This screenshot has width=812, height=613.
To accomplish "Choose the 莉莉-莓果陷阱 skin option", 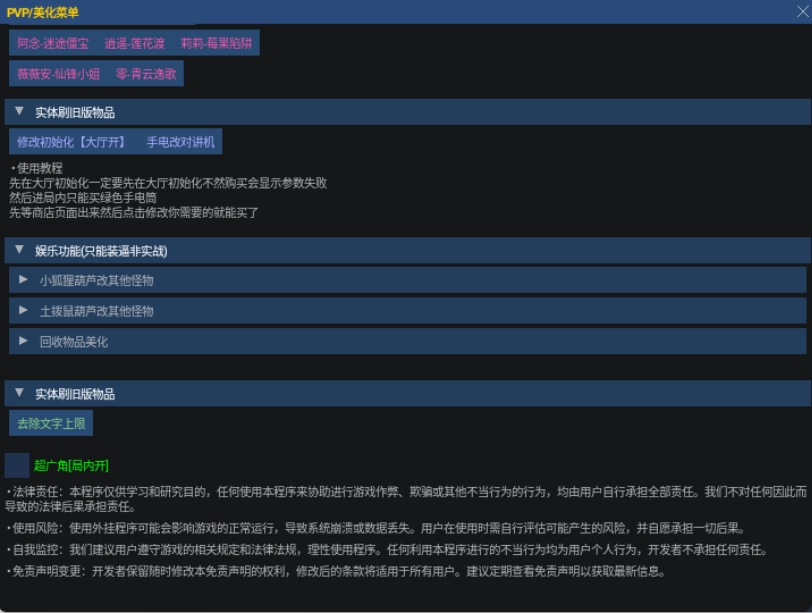I will point(216,44).
